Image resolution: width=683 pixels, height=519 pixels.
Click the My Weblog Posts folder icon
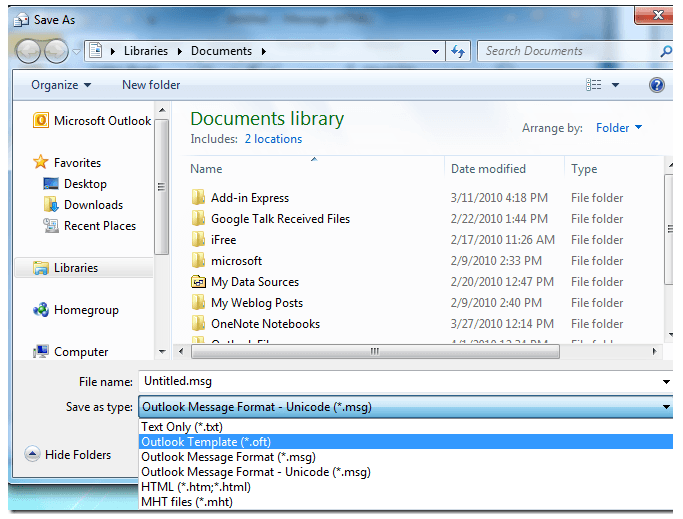[x=198, y=302]
